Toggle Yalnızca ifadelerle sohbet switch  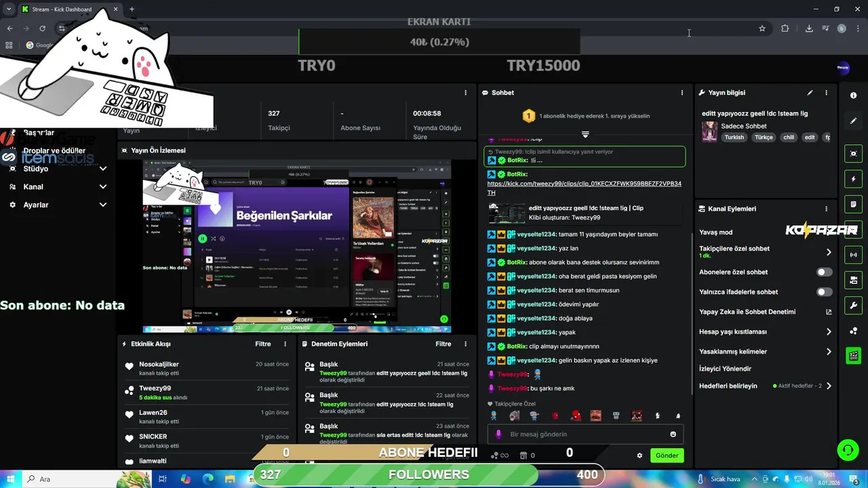pos(824,292)
